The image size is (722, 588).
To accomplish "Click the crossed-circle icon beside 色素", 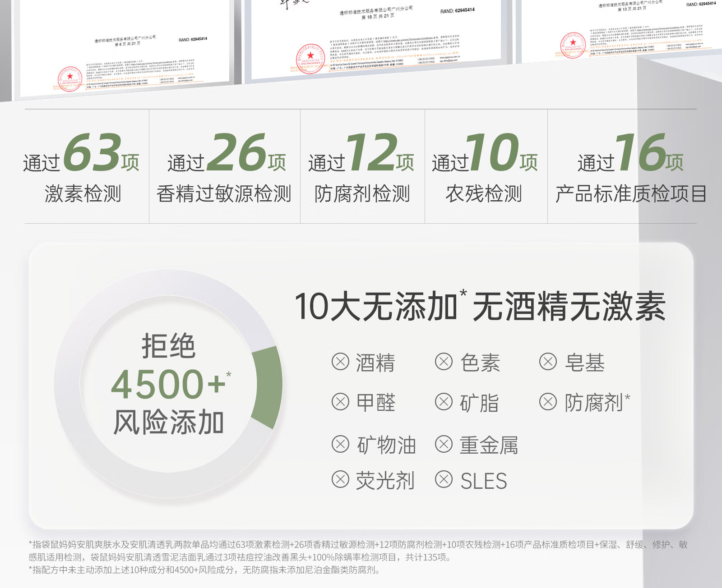I will [x=444, y=362].
